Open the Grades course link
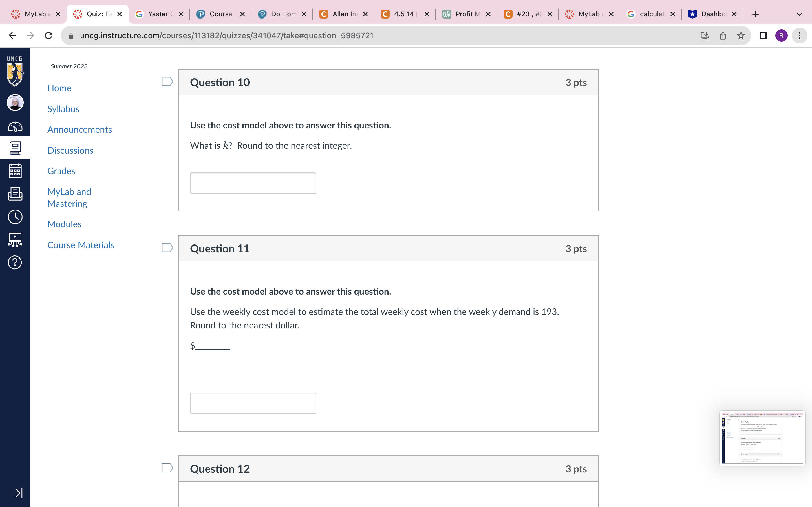Image resolution: width=812 pixels, height=507 pixels. (x=61, y=171)
